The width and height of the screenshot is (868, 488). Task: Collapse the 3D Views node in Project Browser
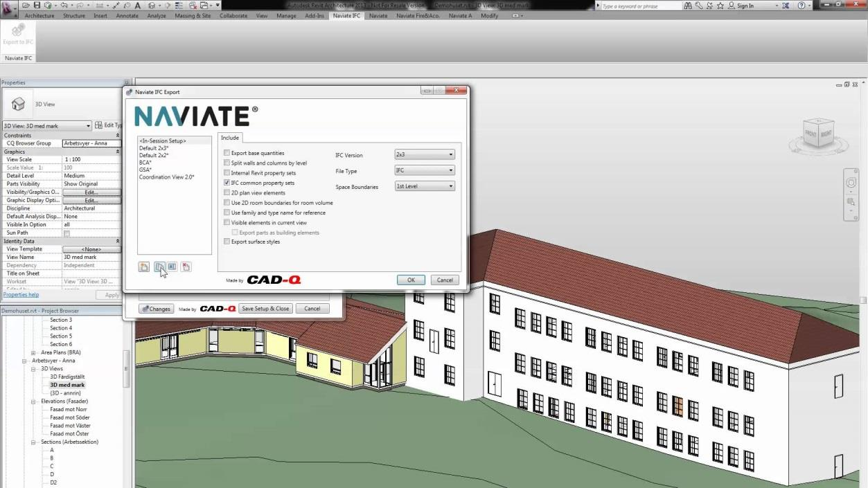pos(33,369)
